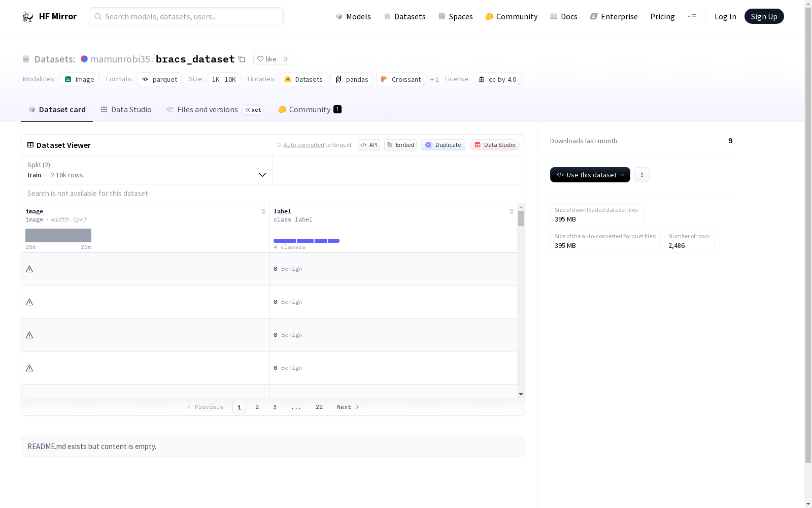Image resolution: width=812 pixels, height=508 pixels.
Task: Click the Downloads last month chart line
Action: pyautogui.click(x=673, y=142)
